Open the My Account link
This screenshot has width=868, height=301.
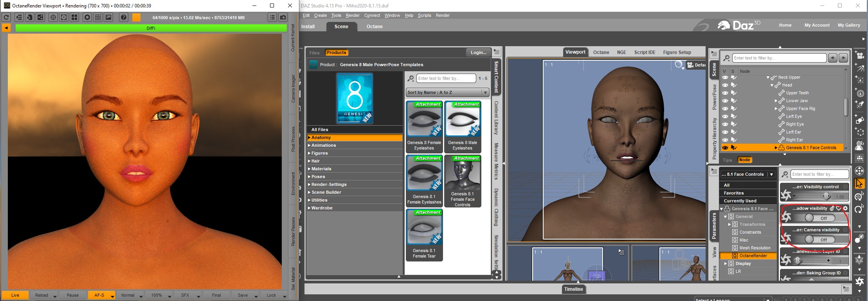click(817, 25)
